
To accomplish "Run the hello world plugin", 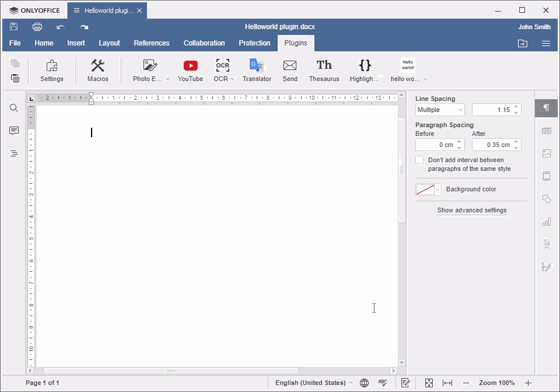I will [x=406, y=71].
